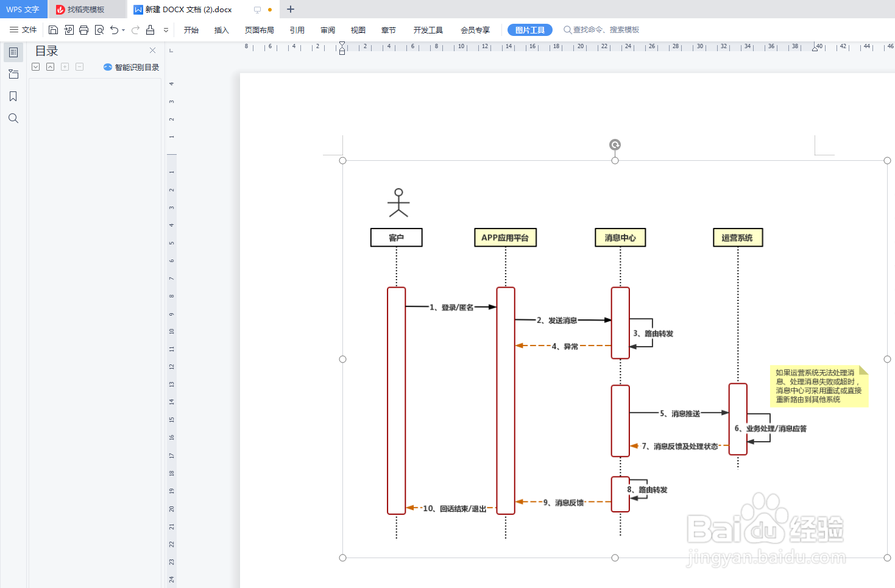The image size is (895, 588).
Task: Switch to the 插入 ribbon tab
Action: click(222, 30)
